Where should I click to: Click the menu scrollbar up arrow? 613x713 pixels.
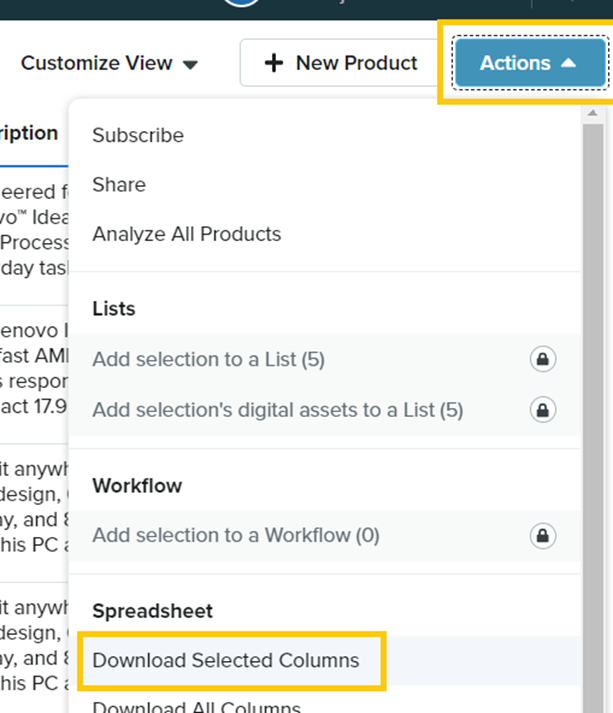592,113
